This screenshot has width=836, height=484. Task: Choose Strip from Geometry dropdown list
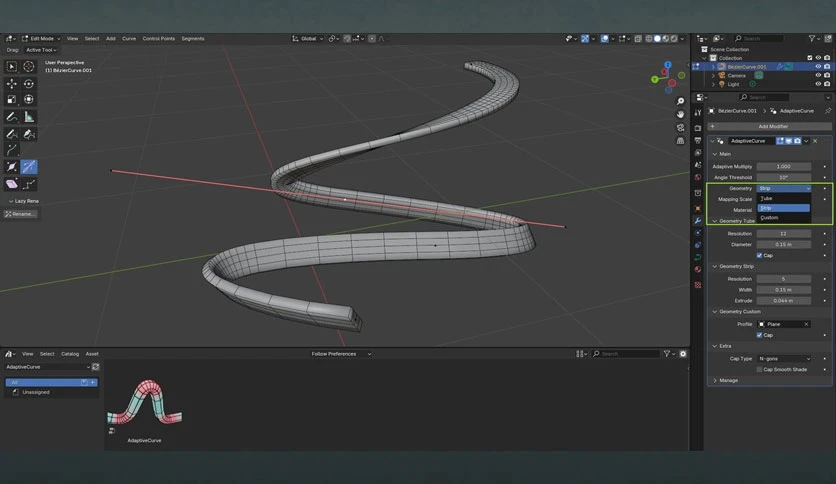(x=784, y=208)
